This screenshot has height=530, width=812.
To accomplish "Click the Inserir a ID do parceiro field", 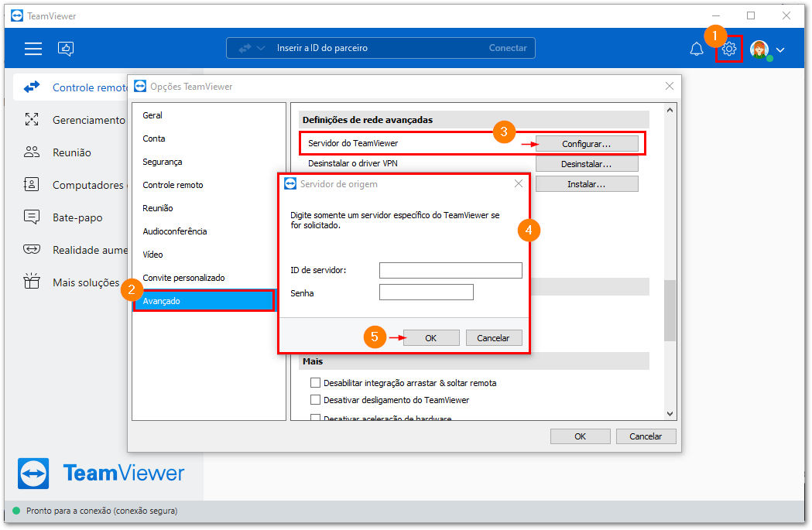I will click(322, 48).
